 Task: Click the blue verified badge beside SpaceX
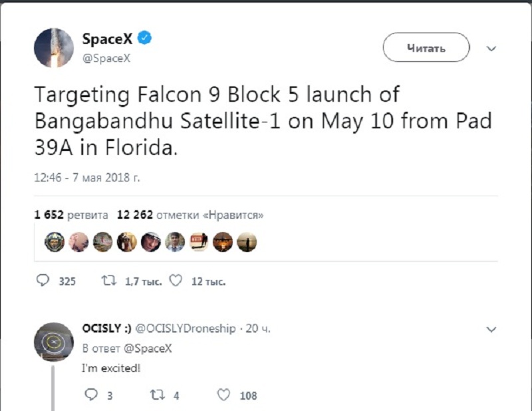pyautogui.click(x=144, y=38)
